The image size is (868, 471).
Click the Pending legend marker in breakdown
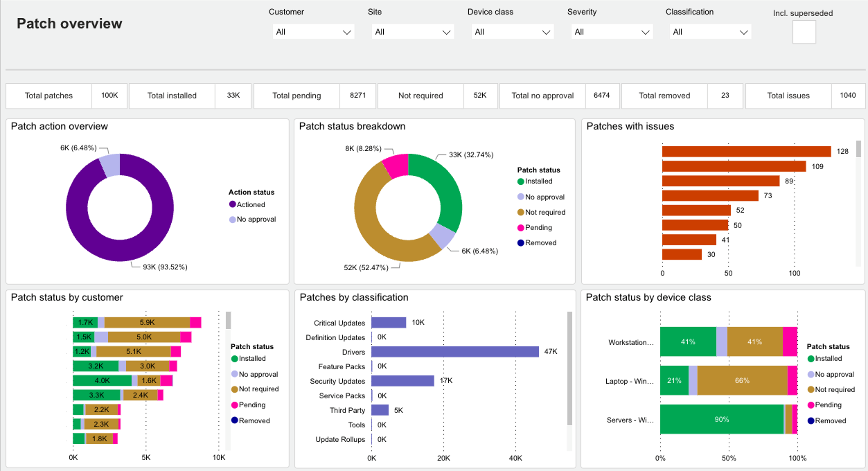click(521, 228)
